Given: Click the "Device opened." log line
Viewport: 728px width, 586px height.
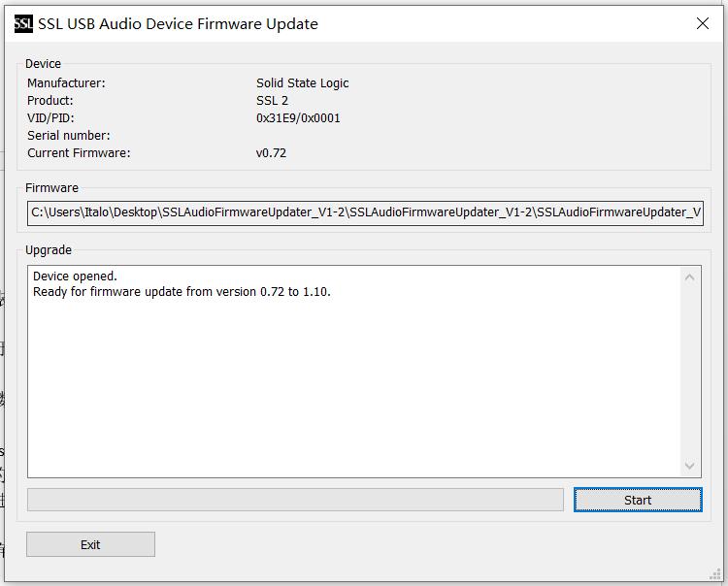Looking at the screenshot, I should [75, 277].
